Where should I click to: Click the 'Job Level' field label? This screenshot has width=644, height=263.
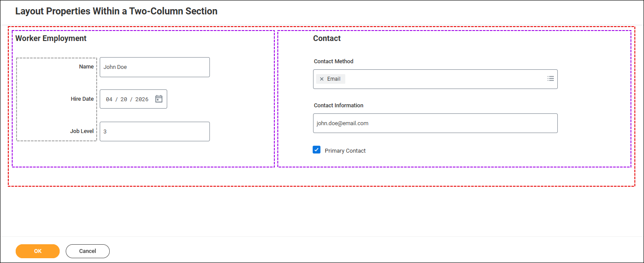click(82, 131)
